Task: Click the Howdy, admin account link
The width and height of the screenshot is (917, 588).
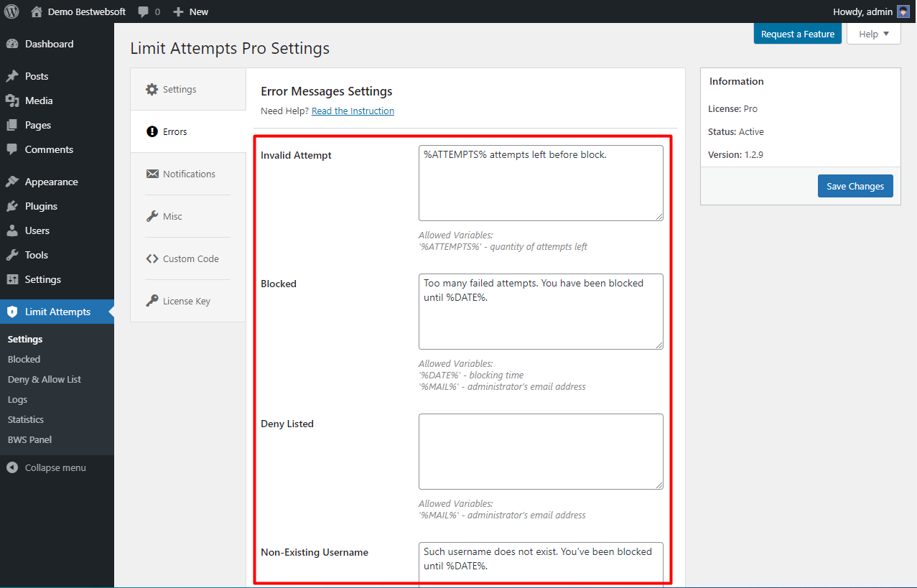Action: 871,11
